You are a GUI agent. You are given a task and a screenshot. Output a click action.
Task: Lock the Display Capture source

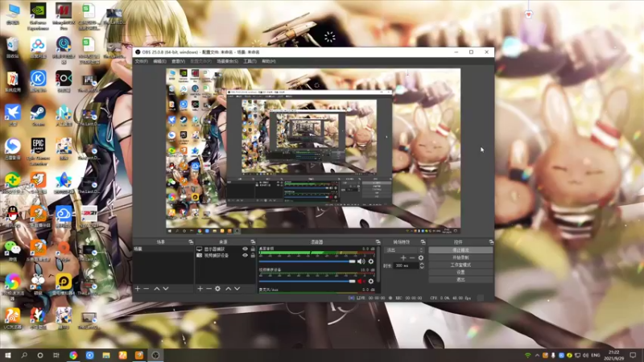point(253,249)
